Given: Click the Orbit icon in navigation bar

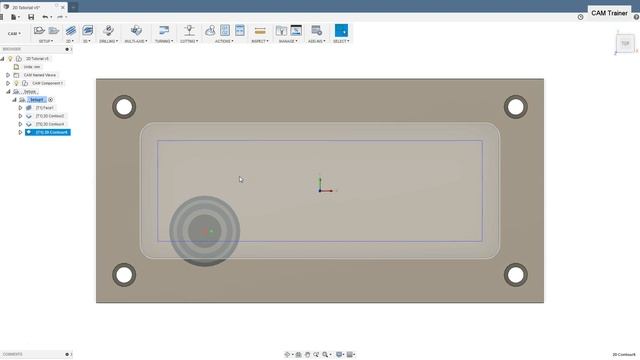Looking at the screenshot, I should pyautogui.click(x=287, y=354).
